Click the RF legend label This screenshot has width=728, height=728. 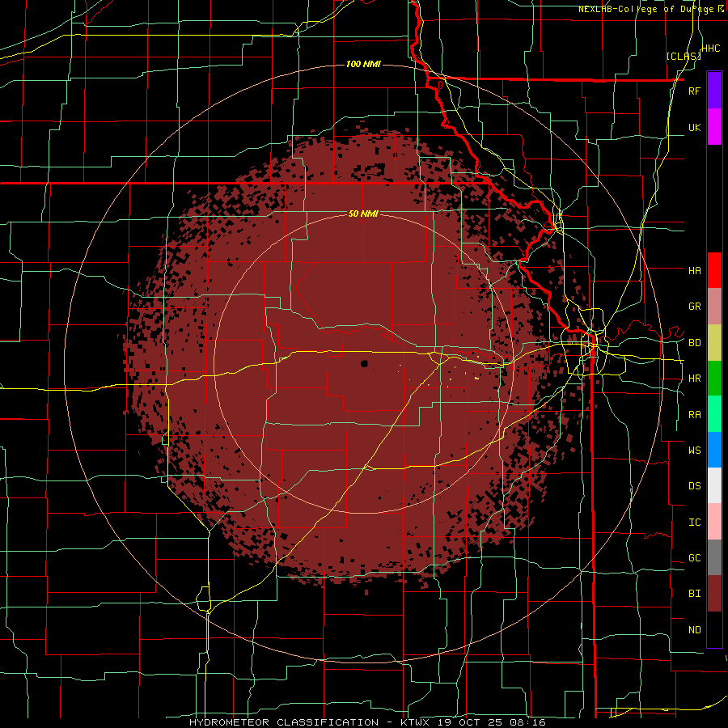[694, 91]
